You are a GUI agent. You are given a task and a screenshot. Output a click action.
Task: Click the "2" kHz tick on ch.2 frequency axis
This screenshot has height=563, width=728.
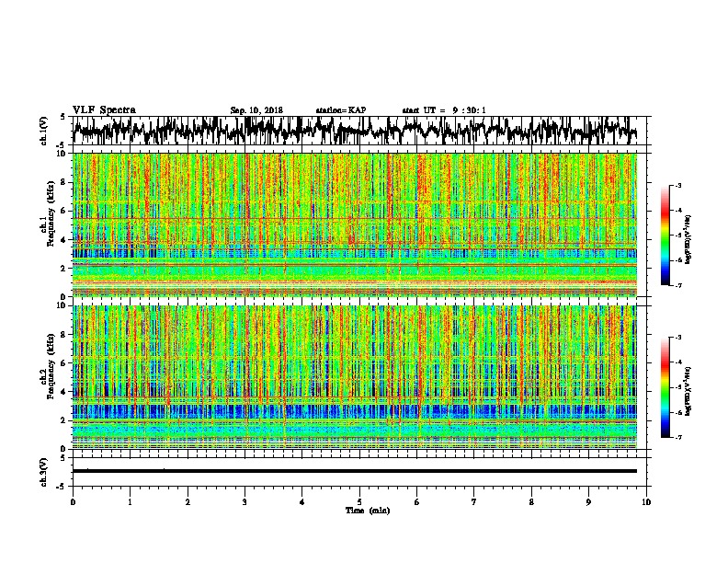coord(64,420)
